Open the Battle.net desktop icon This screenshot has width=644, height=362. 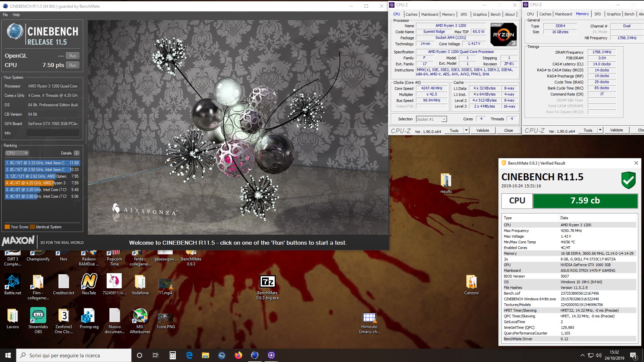pyautogui.click(x=13, y=284)
